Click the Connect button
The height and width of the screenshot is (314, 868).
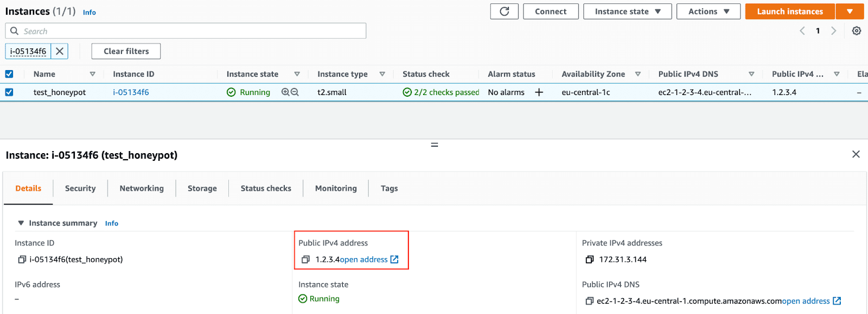[x=551, y=11]
